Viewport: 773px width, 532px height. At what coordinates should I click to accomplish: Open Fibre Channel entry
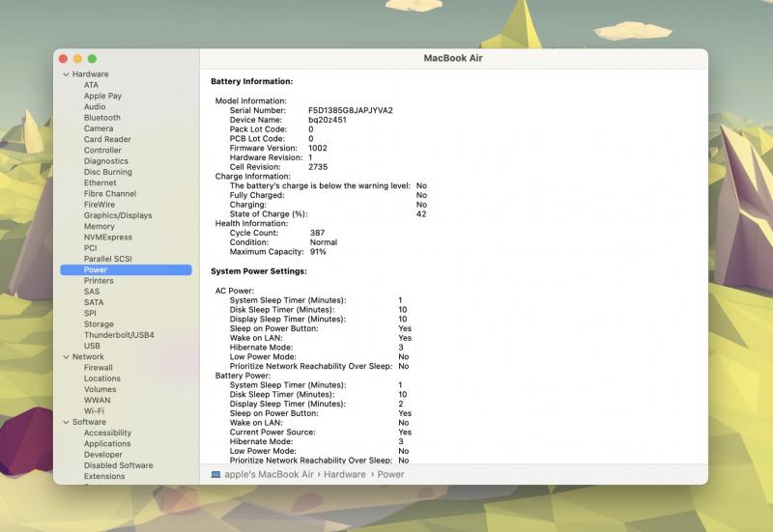pyautogui.click(x=110, y=194)
